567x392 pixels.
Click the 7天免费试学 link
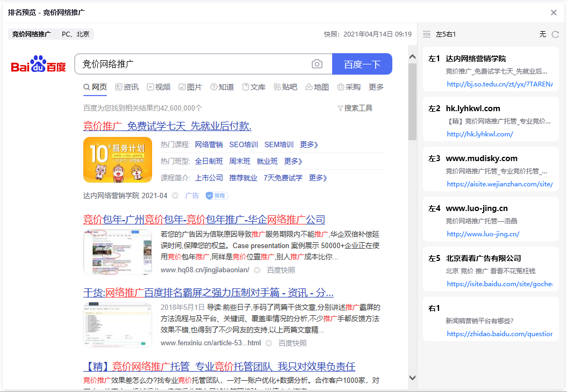click(283, 178)
